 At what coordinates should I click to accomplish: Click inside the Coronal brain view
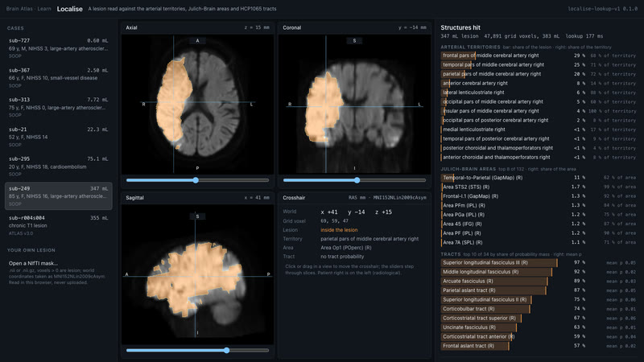pyautogui.click(x=354, y=105)
